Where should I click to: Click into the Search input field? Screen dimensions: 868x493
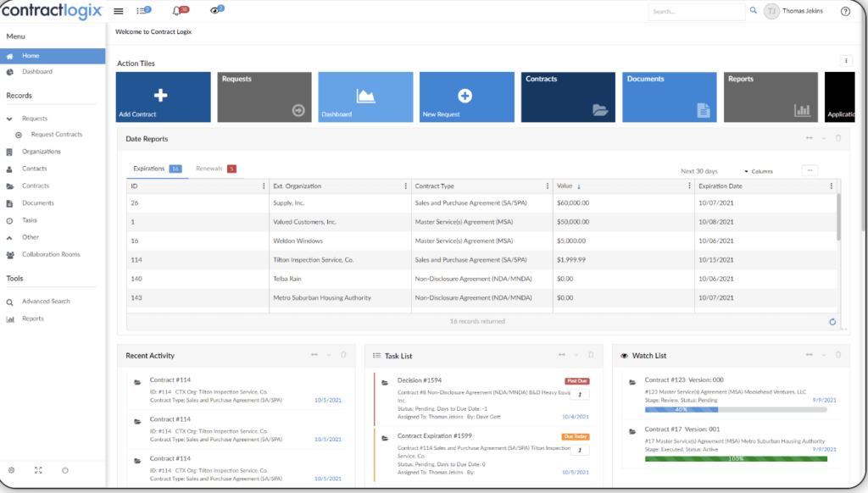[697, 12]
